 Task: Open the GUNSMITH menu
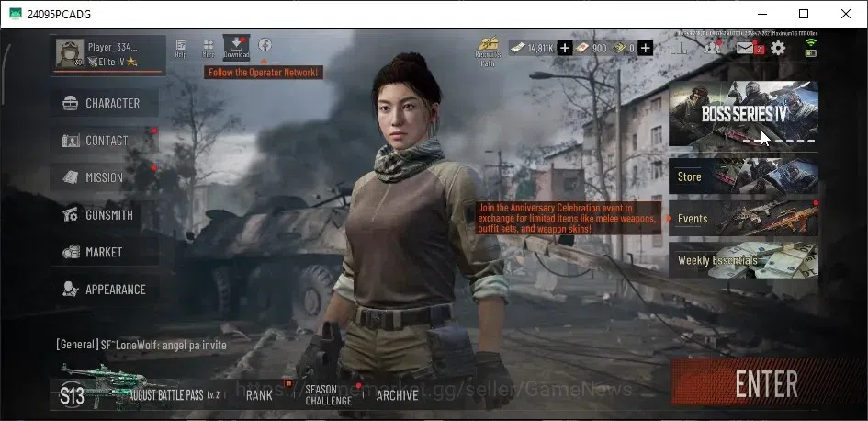pyautogui.click(x=105, y=215)
